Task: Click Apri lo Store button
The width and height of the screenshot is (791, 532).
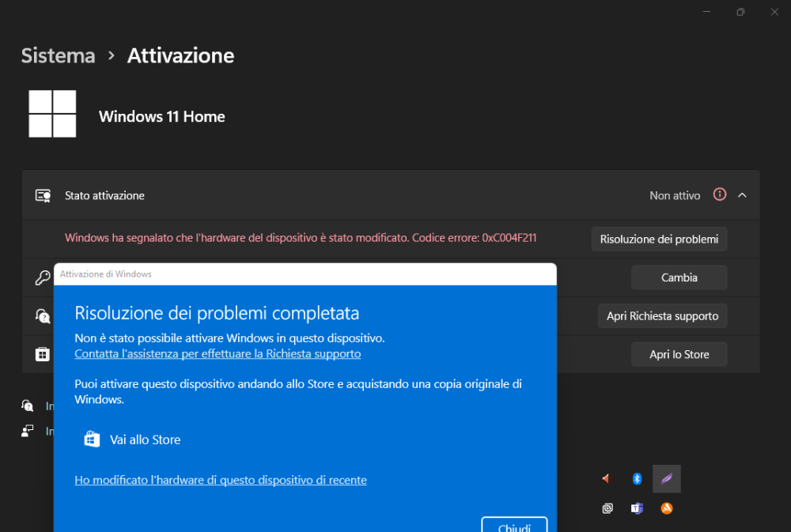Action: tap(679, 354)
